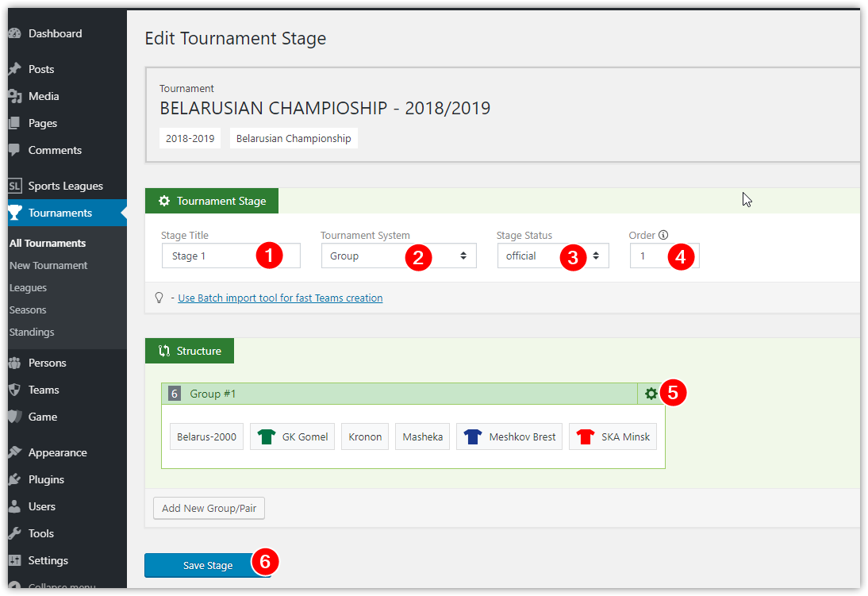
Task: Open the Stage Status dropdown
Action: coord(553,256)
